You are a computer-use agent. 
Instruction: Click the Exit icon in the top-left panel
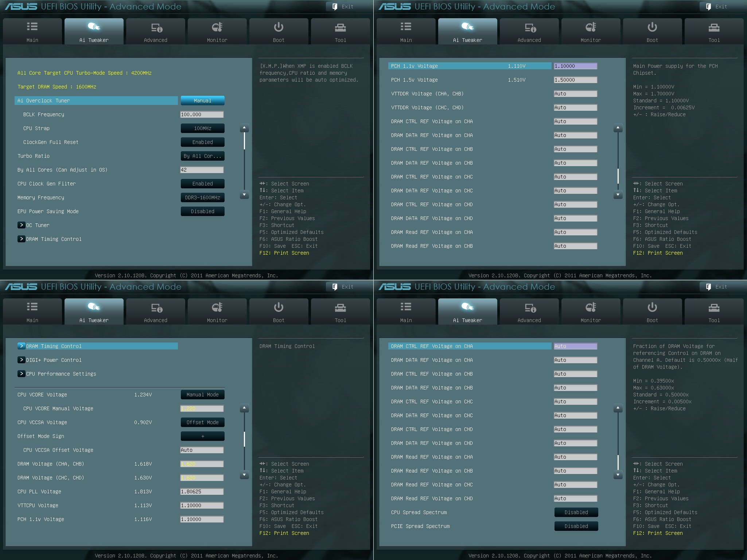point(335,7)
